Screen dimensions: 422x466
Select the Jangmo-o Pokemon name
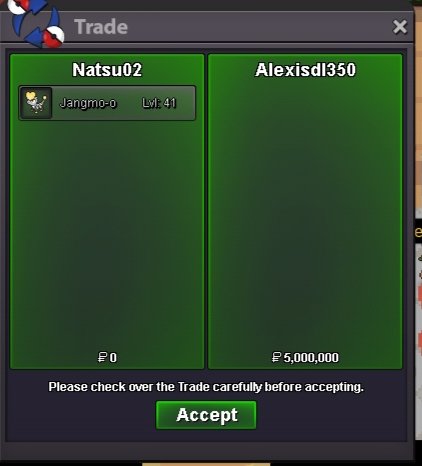[88, 103]
